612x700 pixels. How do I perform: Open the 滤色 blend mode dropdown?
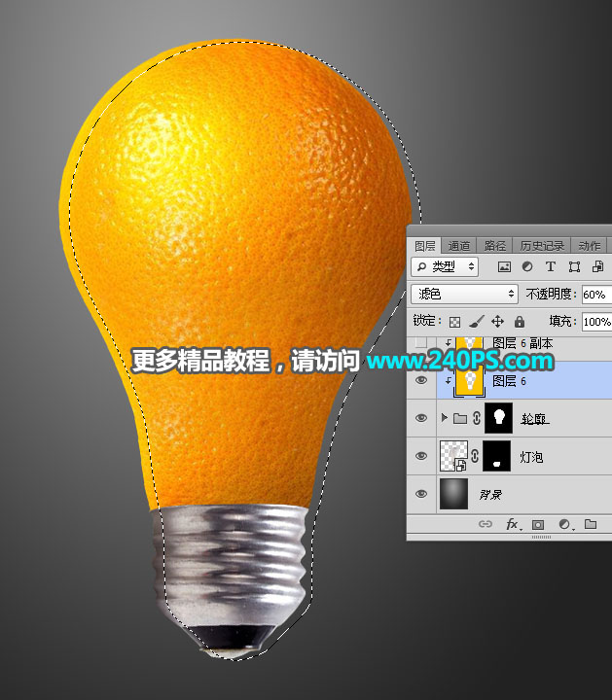(464, 294)
